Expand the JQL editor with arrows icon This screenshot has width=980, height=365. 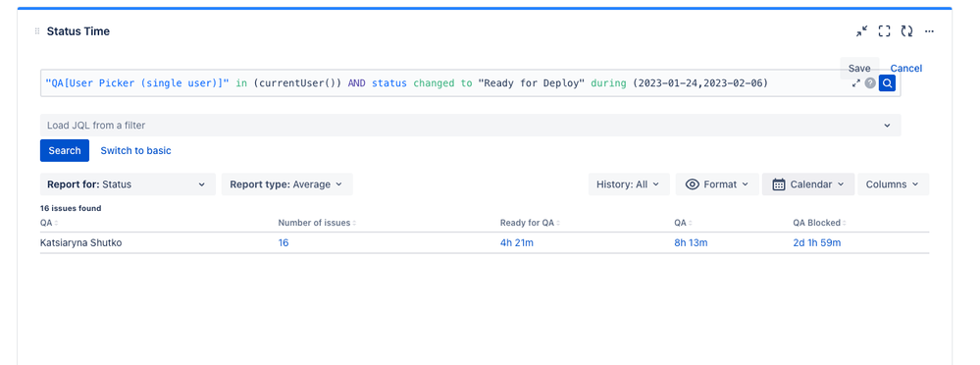point(856,83)
